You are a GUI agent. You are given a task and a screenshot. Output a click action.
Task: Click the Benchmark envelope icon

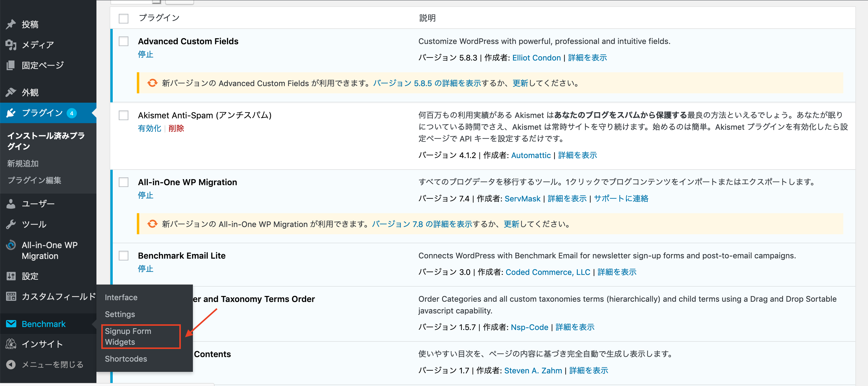click(x=11, y=324)
